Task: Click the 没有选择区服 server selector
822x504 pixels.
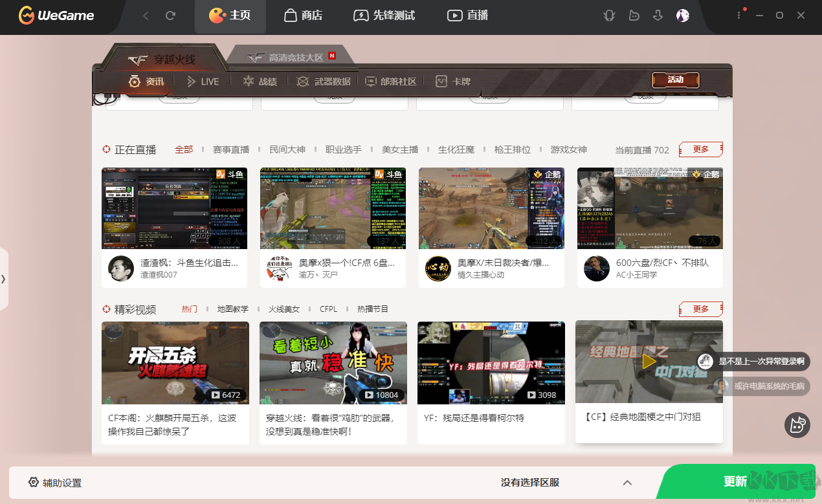Action: (529, 483)
